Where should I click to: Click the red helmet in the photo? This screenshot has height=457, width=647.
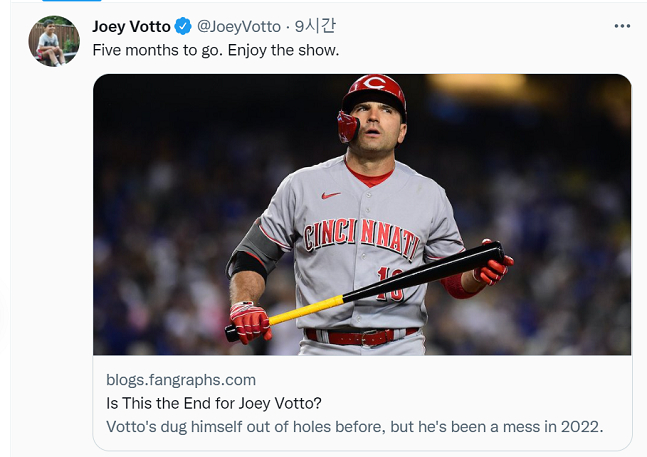[x=374, y=94]
